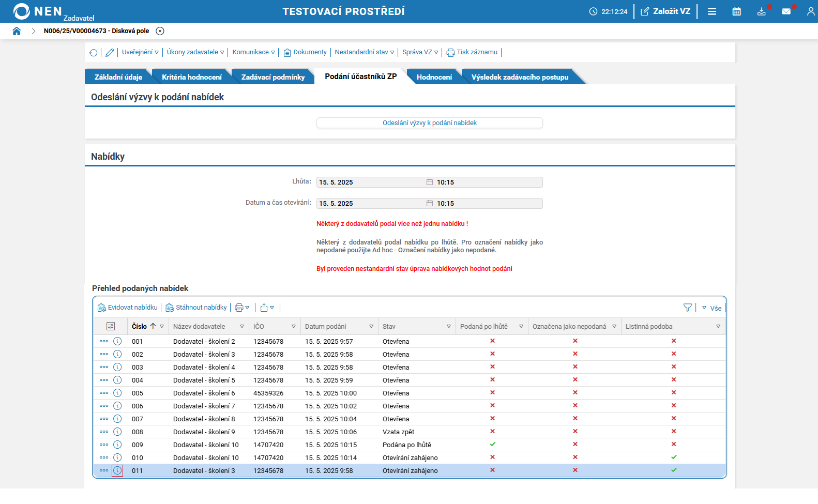Open the hamburger menu icon
Image resolution: width=818 pixels, height=504 pixels.
pyautogui.click(x=712, y=11)
